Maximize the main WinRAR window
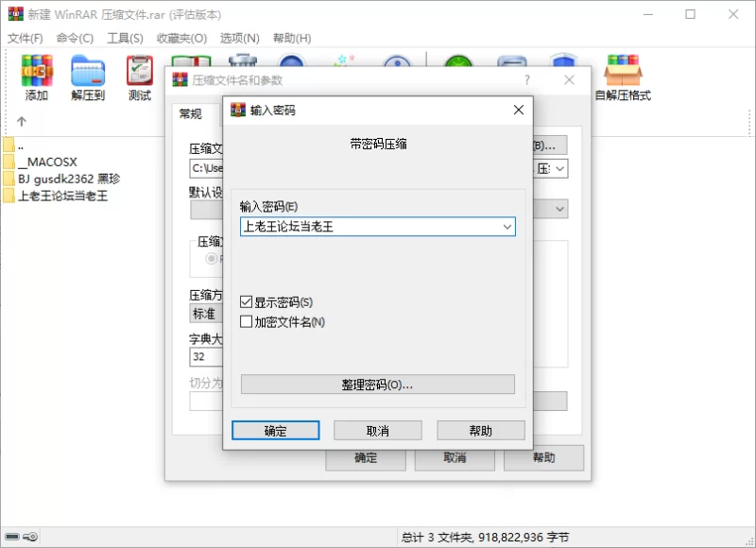The image size is (756, 548). pyautogui.click(x=690, y=14)
